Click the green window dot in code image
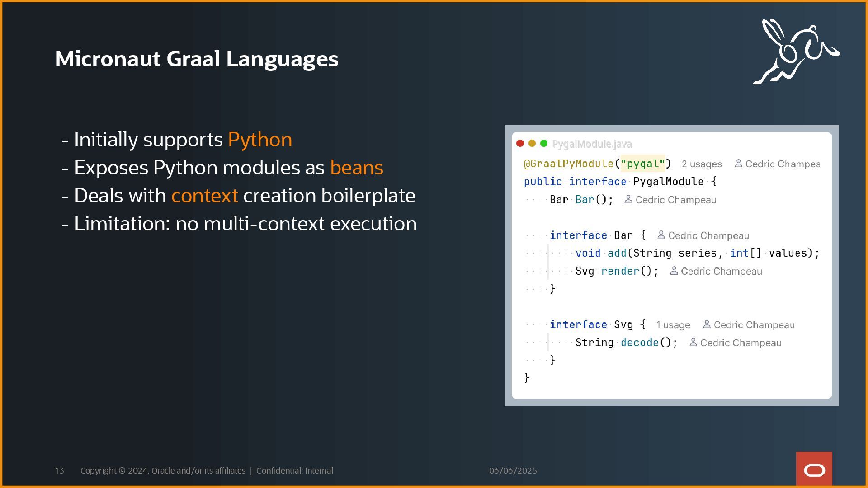 click(x=544, y=143)
